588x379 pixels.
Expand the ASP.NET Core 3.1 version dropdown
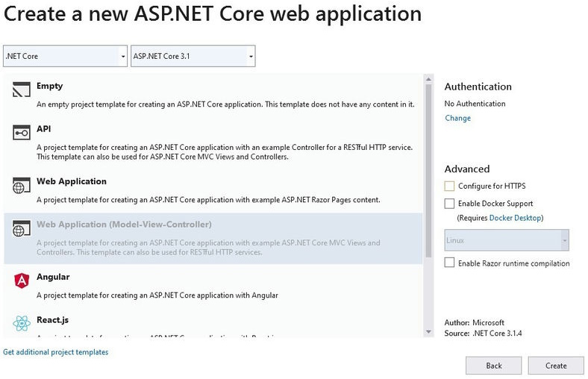[x=193, y=56]
